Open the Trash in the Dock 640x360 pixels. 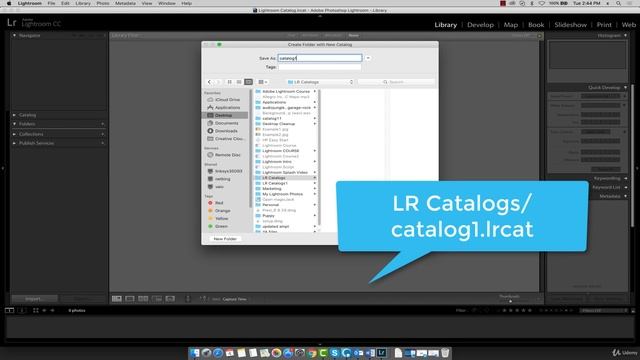click(x=445, y=353)
